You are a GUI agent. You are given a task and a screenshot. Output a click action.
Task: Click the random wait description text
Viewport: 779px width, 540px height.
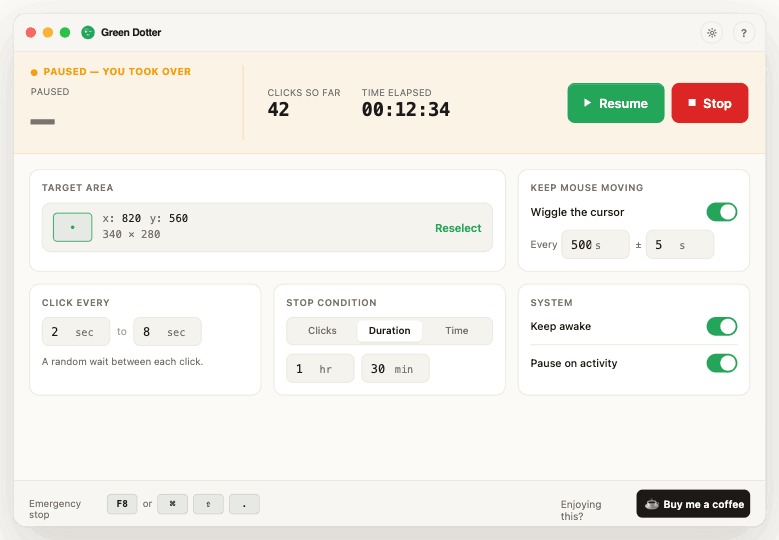[122, 362]
